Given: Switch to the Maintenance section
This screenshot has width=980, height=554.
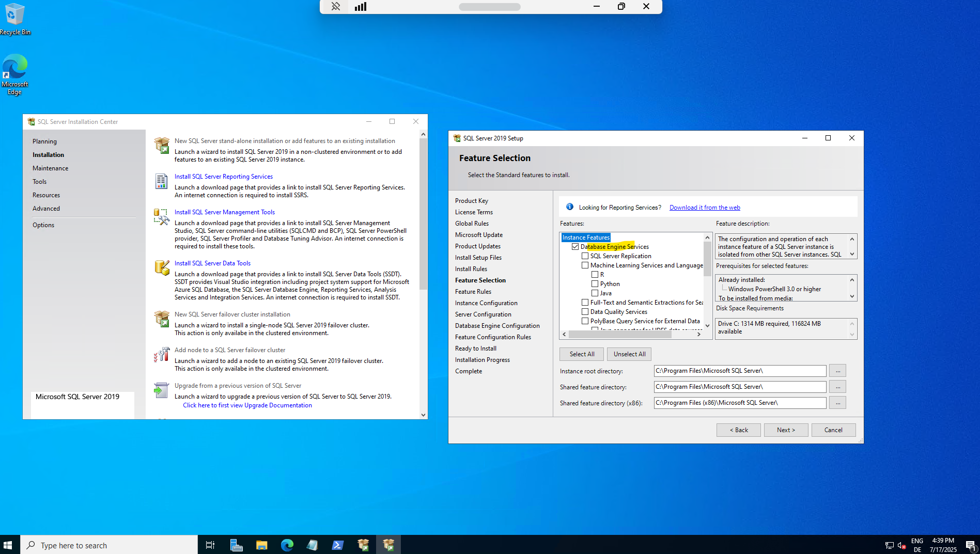Looking at the screenshot, I should pos(50,168).
